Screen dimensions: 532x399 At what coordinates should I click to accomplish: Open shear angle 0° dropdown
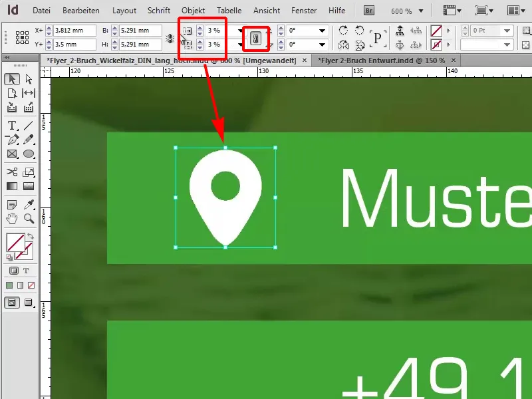tap(323, 45)
